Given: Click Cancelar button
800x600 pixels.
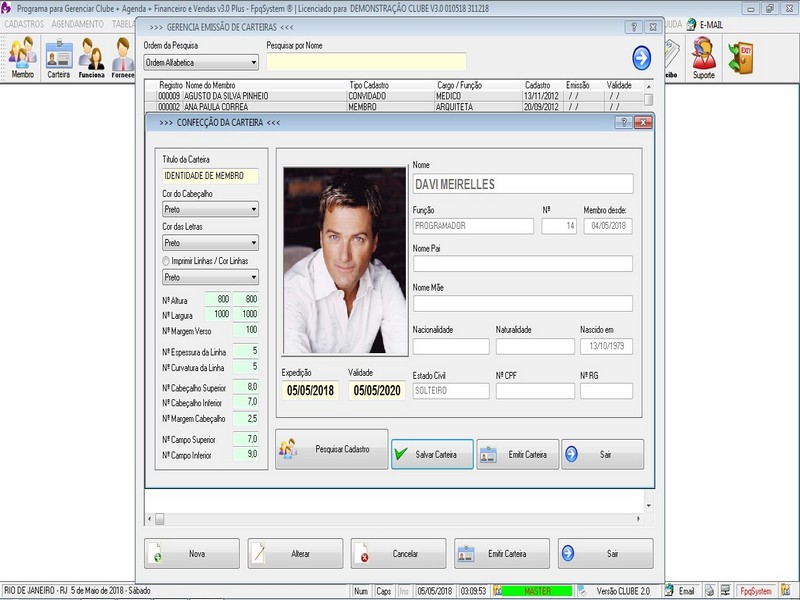Looking at the screenshot, I should [x=398, y=554].
